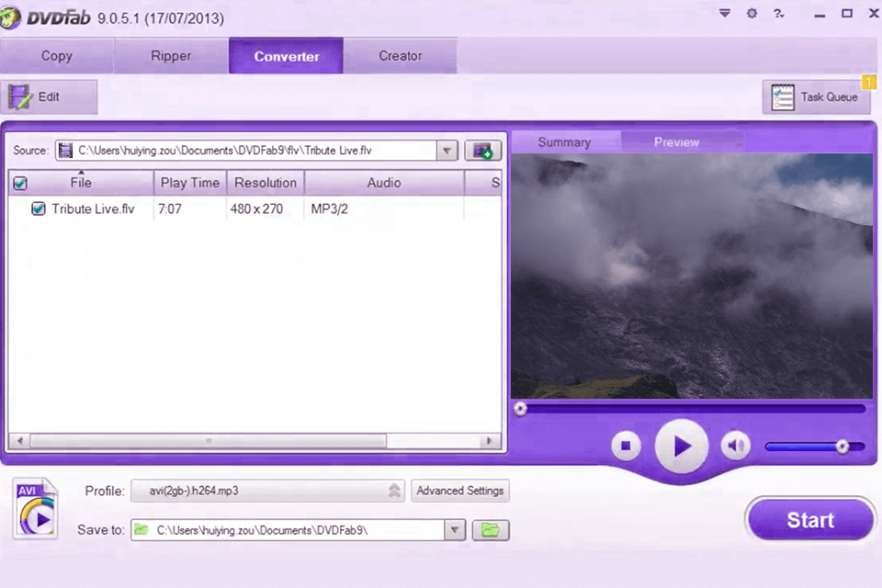This screenshot has width=882, height=588.
Task: Click the add source file icon beside Source dropdown
Action: point(483,150)
